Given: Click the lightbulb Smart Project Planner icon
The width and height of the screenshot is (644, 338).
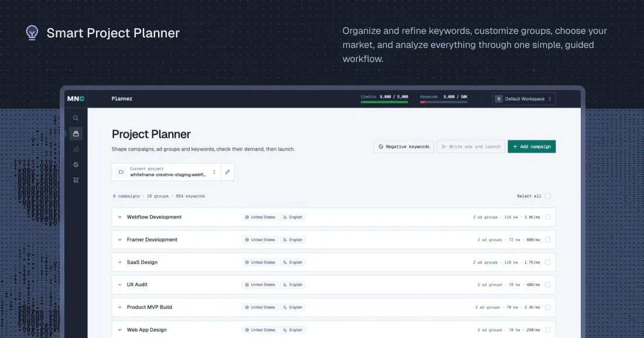Looking at the screenshot, I should (32, 33).
